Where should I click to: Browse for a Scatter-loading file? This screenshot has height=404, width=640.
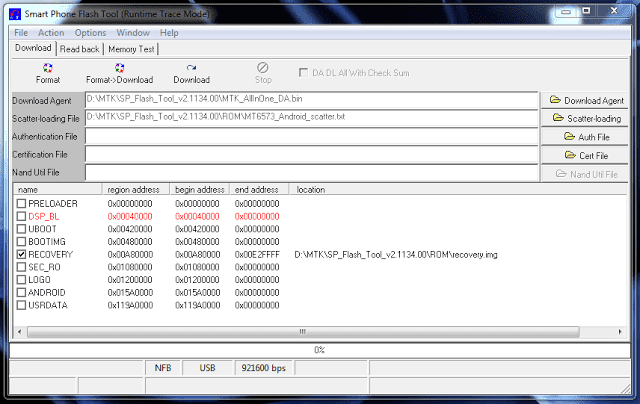[x=586, y=118]
